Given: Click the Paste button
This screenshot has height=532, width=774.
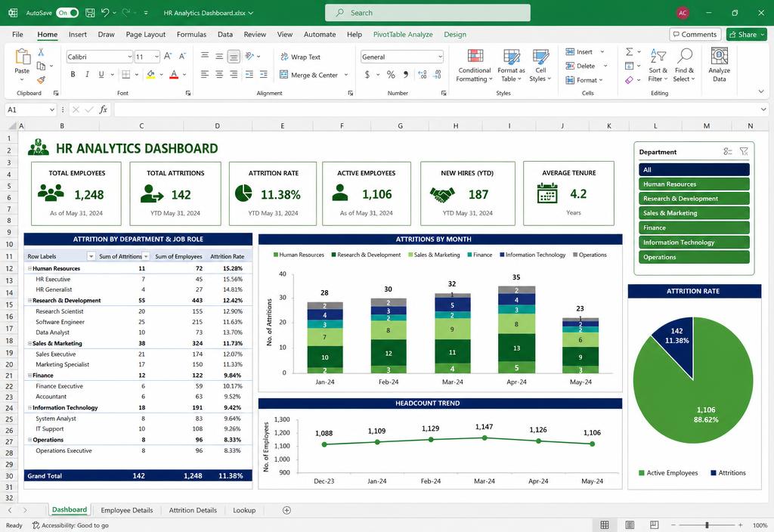Looking at the screenshot, I should tap(22, 63).
